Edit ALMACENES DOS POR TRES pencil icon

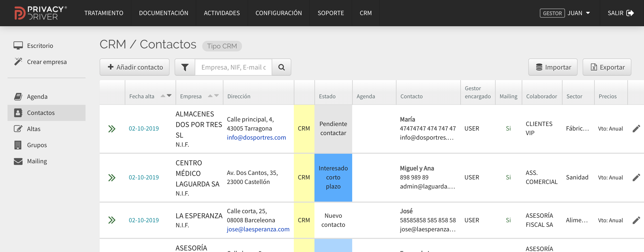[x=636, y=129]
